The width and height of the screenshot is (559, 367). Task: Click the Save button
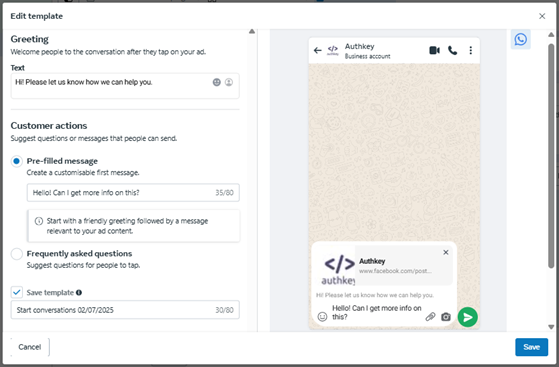[x=531, y=347]
